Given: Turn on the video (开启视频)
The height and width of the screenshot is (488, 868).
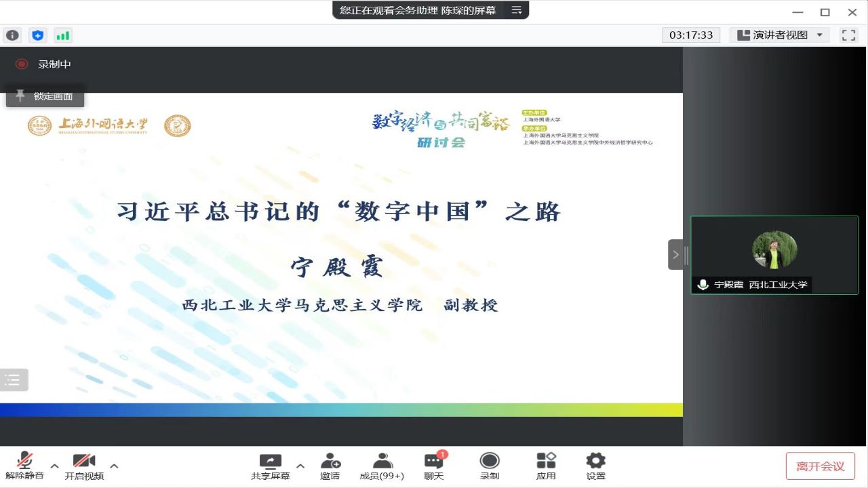Looking at the screenshot, I should point(84,466).
